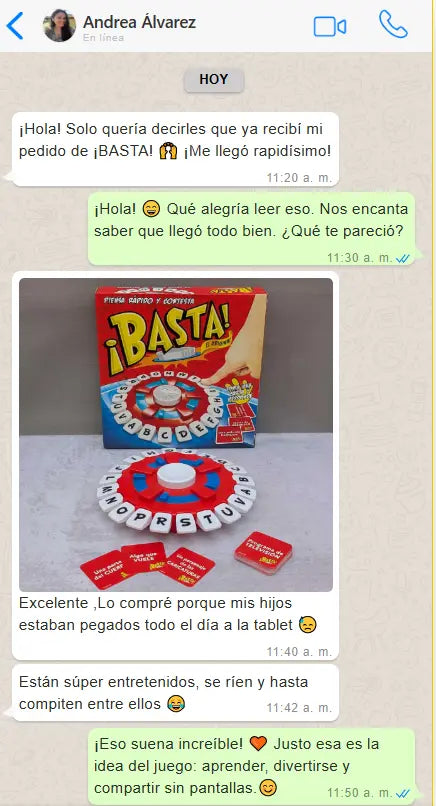The height and width of the screenshot is (806, 436).
Task: Click the HOY date label
Action: pyautogui.click(x=214, y=80)
